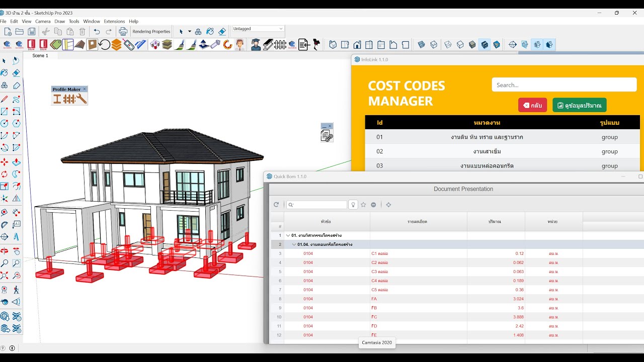Screen dimensions: 644x362
Task: Click the Cost Codes Search field
Action: click(564, 84)
